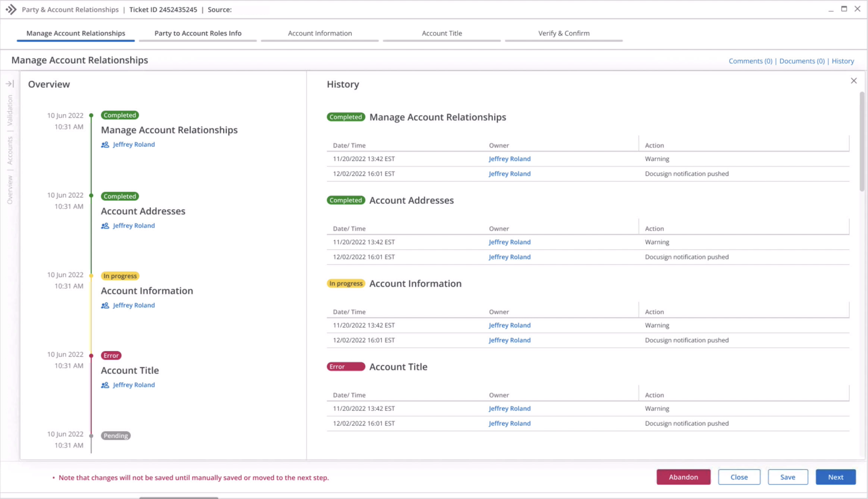Click the owner people icon under Account Addresses

pos(105,226)
